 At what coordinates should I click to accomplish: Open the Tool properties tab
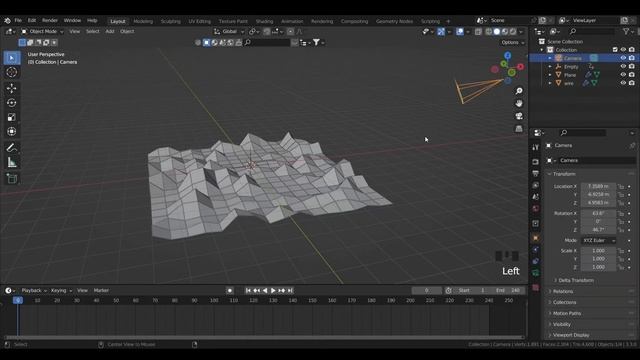[536, 147]
